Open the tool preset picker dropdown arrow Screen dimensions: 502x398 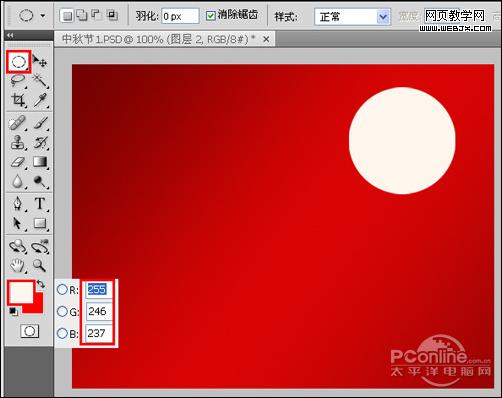(43, 16)
